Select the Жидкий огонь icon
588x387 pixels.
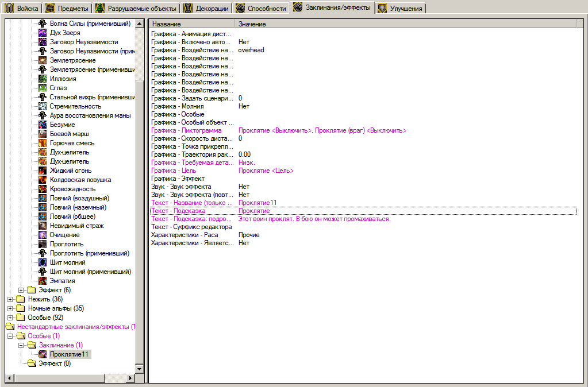click(43, 171)
